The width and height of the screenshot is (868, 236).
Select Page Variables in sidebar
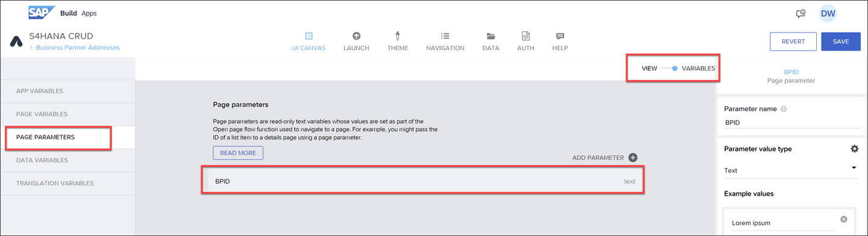(68, 114)
